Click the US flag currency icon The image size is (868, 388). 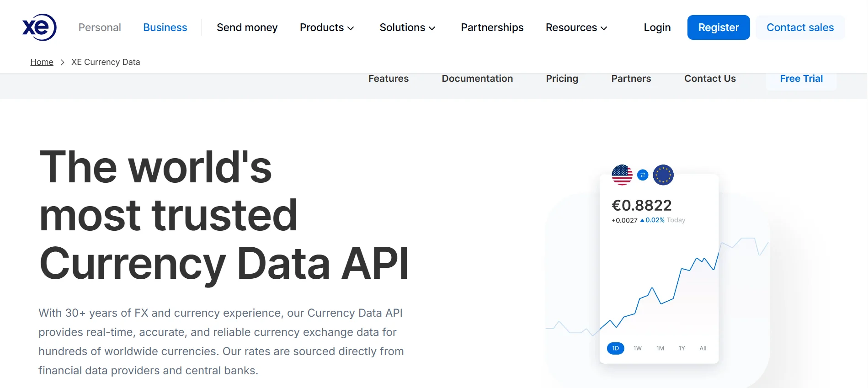pyautogui.click(x=622, y=175)
